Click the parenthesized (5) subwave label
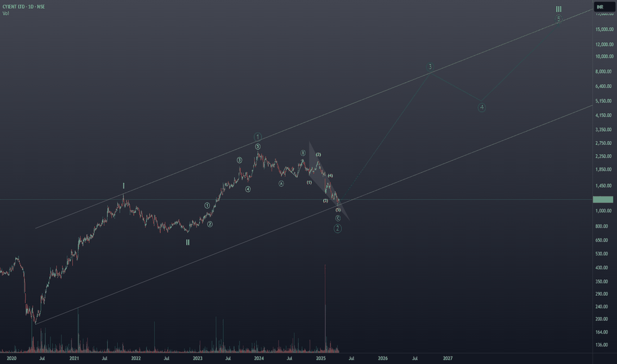617x364 pixels. 338,210
